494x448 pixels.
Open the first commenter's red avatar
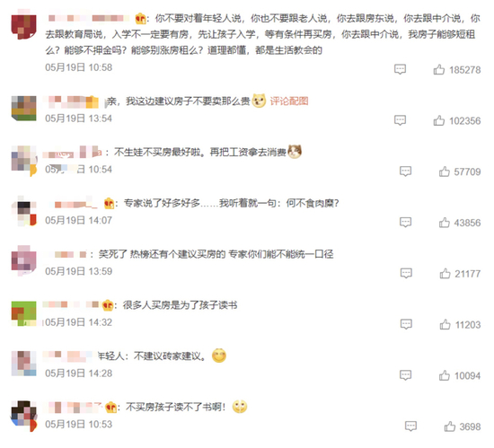point(23,24)
